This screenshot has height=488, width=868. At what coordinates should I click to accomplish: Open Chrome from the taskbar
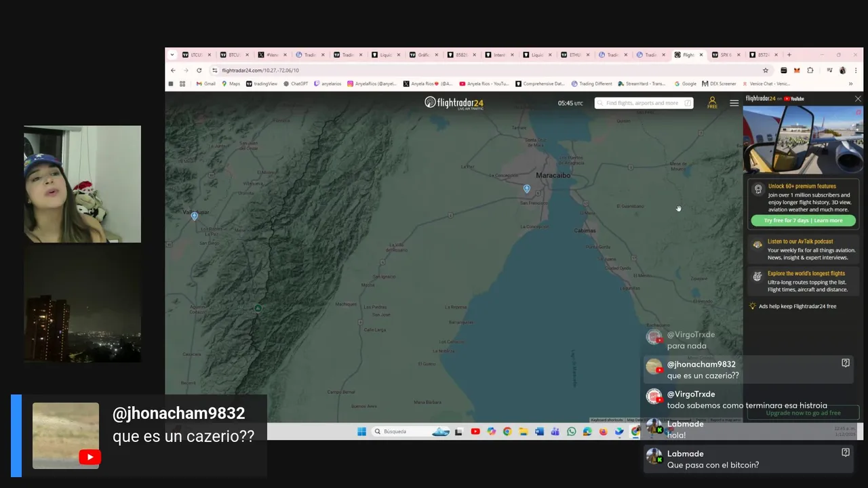(x=507, y=432)
